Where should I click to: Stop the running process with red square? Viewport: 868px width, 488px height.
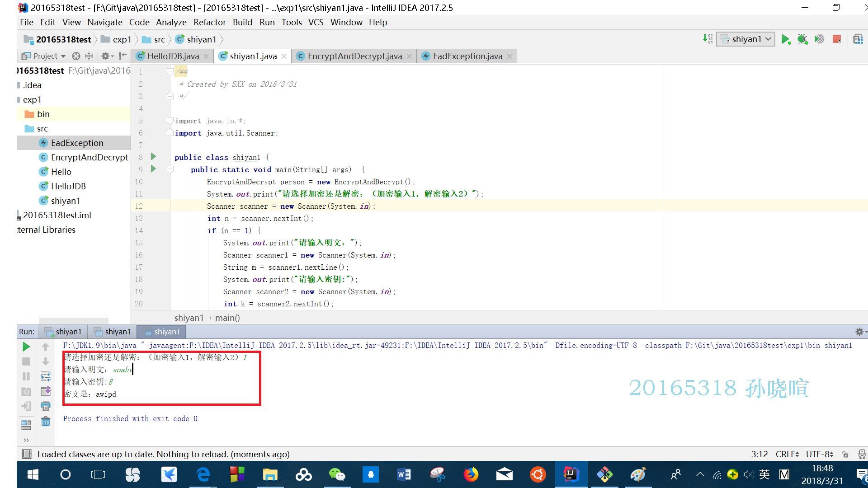tap(837, 39)
